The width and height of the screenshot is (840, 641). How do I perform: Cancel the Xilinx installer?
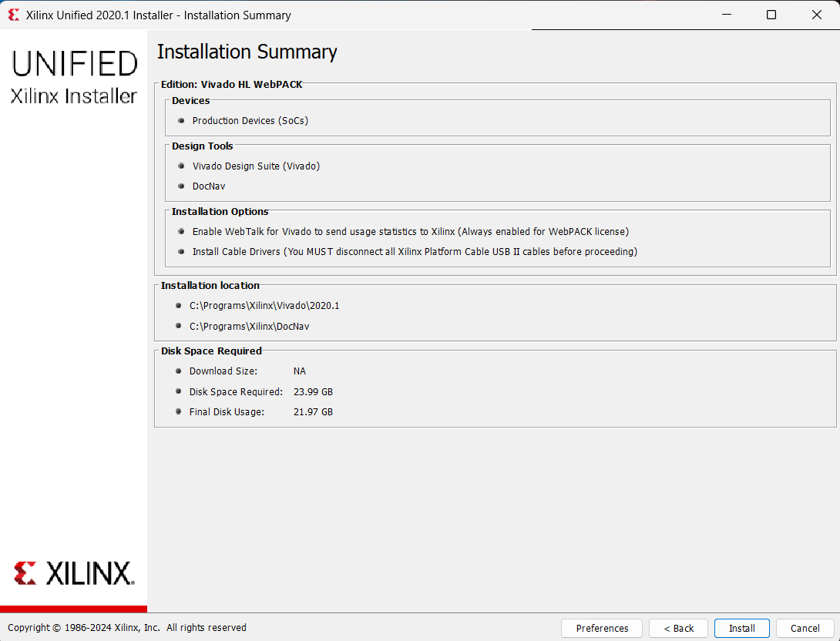coord(805,628)
